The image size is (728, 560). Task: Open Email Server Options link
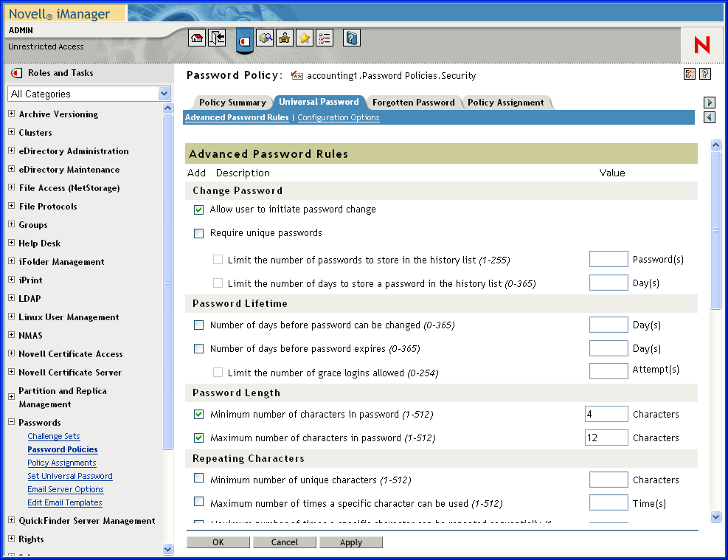[66, 489]
